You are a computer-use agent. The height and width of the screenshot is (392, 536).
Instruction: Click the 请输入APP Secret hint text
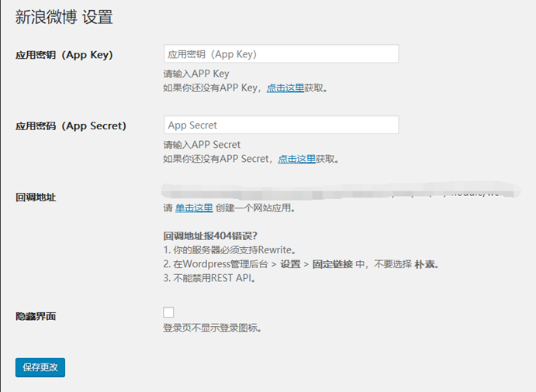click(x=202, y=145)
